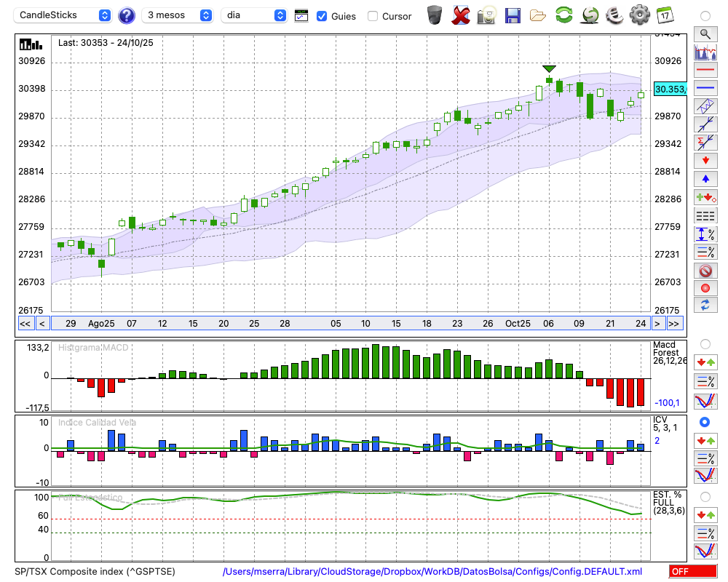Click the red record circle icon
Screen dimensions: 728x582
click(x=705, y=288)
